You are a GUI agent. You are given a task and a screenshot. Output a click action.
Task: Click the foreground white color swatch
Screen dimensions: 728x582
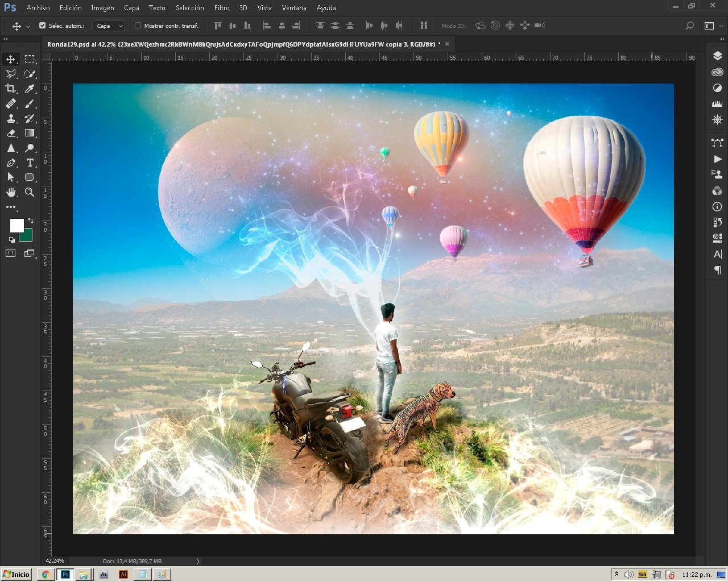(16, 225)
